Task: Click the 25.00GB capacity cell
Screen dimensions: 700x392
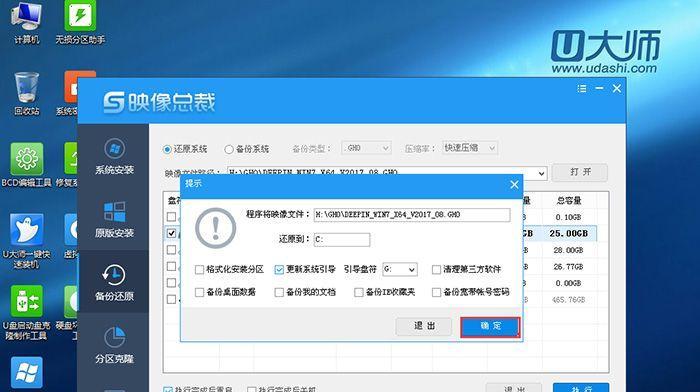Action: coord(568,234)
